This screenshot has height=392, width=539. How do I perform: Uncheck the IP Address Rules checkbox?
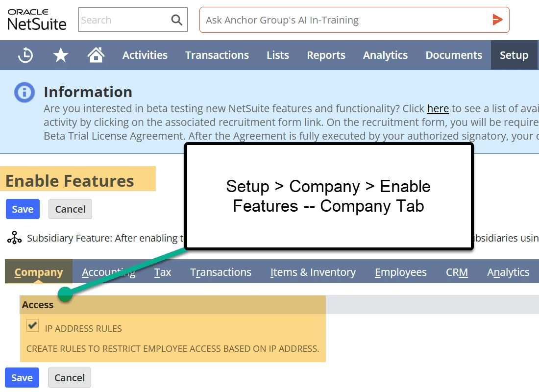[x=33, y=325]
